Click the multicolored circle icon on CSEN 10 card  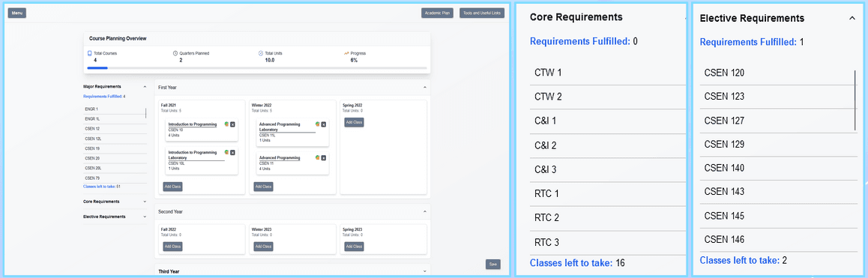227,124
